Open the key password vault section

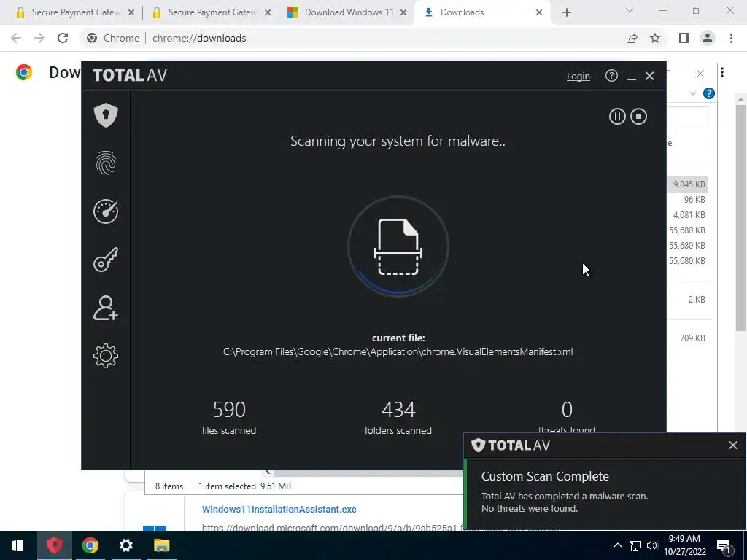[106, 260]
